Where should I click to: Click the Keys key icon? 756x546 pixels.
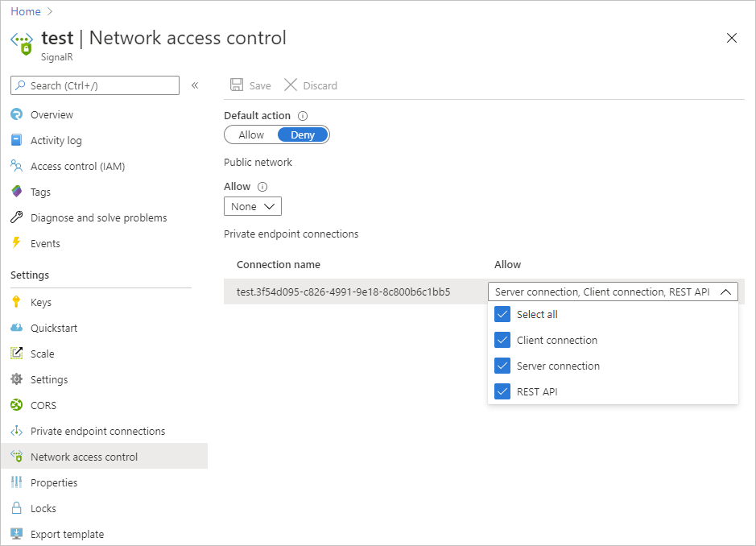(x=16, y=302)
